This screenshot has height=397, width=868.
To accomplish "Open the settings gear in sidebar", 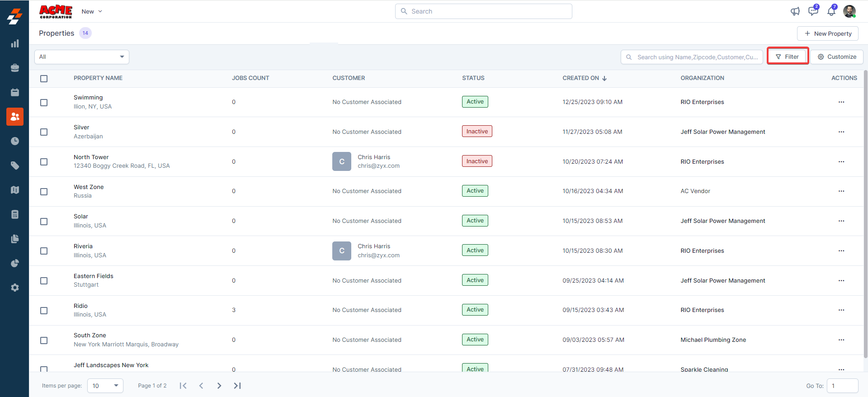I will pos(15,288).
